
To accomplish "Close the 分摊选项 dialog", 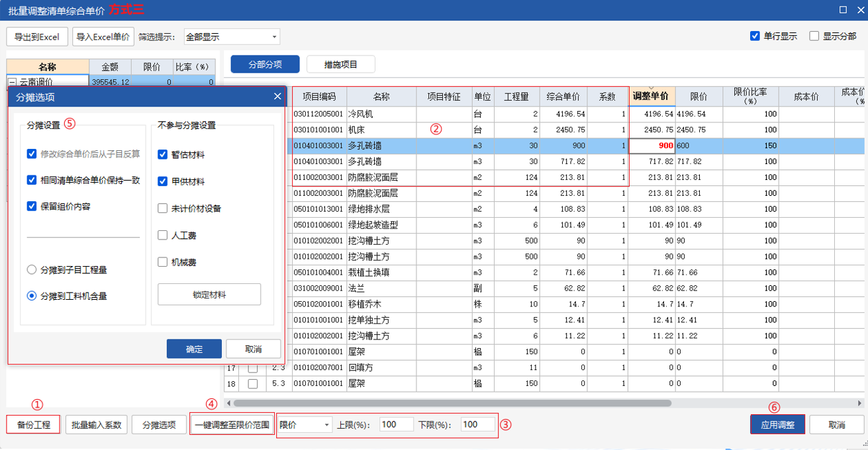I will pos(277,97).
